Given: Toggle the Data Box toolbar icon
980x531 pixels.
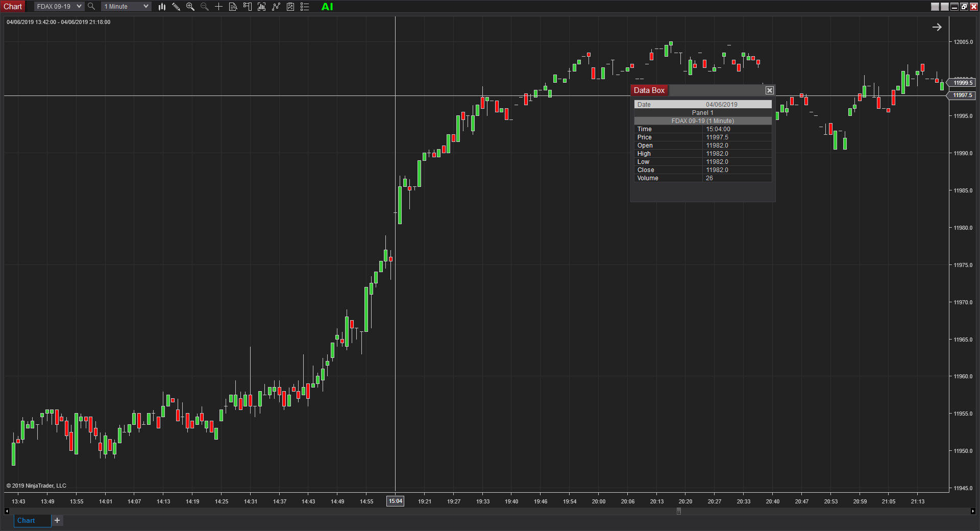Looking at the screenshot, I should [x=233, y=7].
